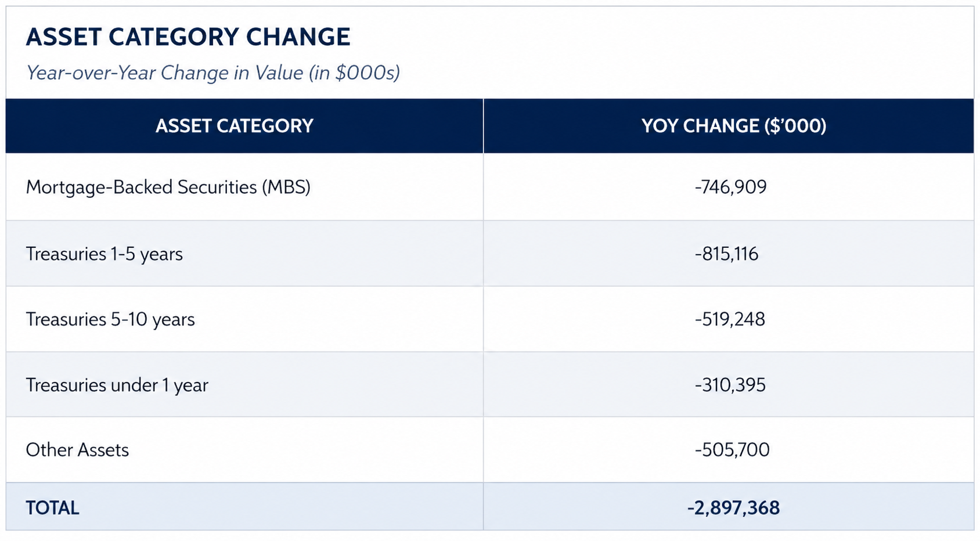Click the ASSET CATEGORY CHANGE title
The width and height of the screenshot is (980, 541).
click(x=188, y=37)
